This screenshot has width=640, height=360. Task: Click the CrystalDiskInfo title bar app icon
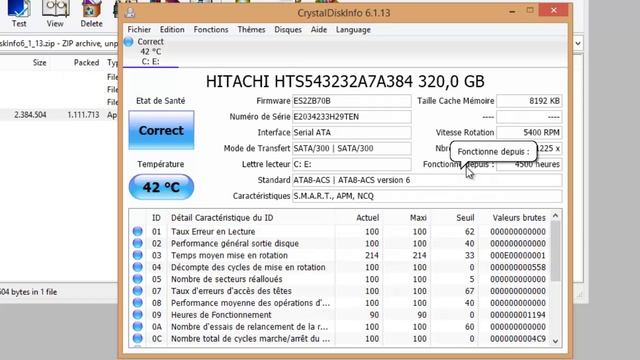tap(130, 12)
